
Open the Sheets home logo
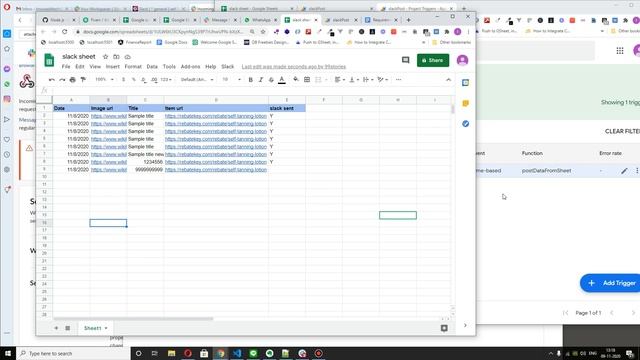[x=49, y=60]
